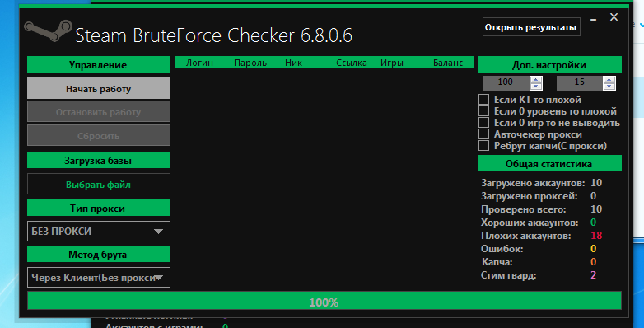Click the Steam BruteForce Checker 6.8.0.6 title
This screenshot has height=328, width=644.
coord(213,35)
